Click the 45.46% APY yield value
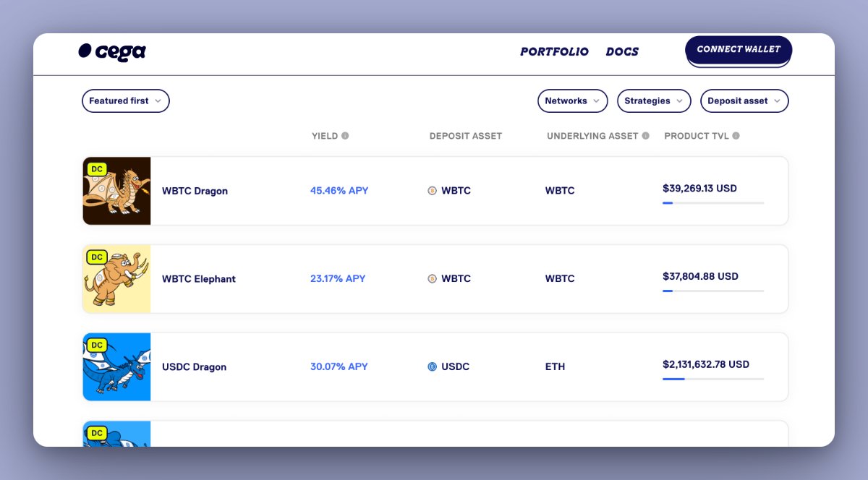Viewport: 868px width, 480px height. [x=339, y=191]
